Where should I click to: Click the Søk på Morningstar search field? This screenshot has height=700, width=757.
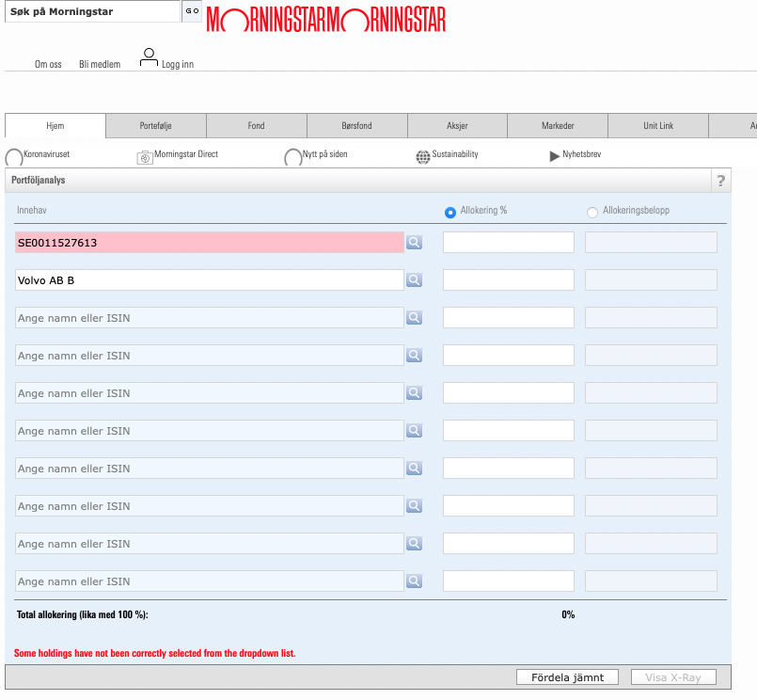coord(90,11)
